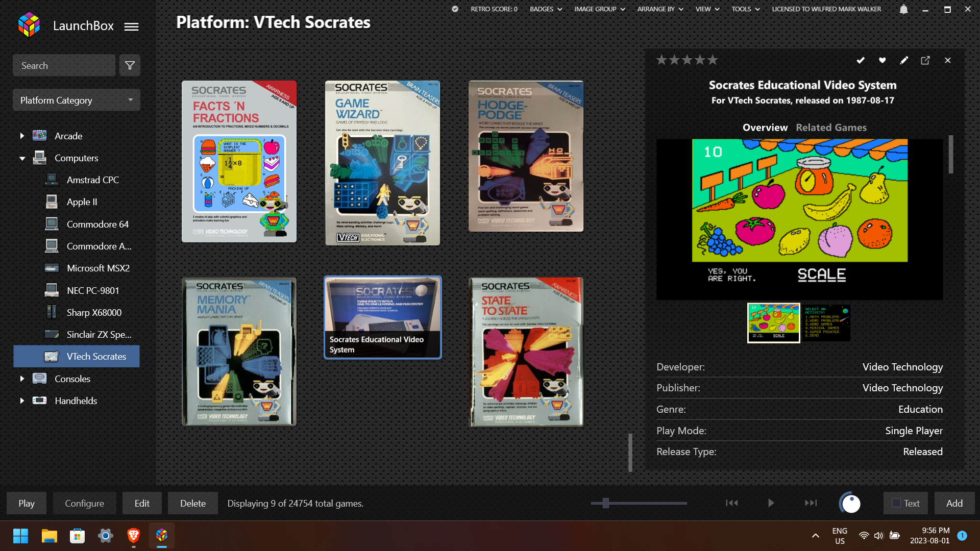Skip to next music track
Viewport: 980px width, 551px height.
pos(811,503)
